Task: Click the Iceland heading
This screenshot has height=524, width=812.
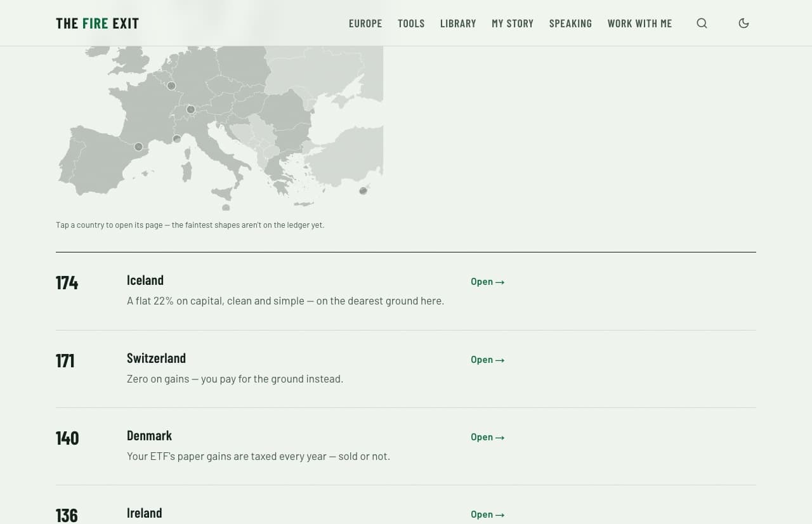Action: pyautogui.click(x=145, y=280)
